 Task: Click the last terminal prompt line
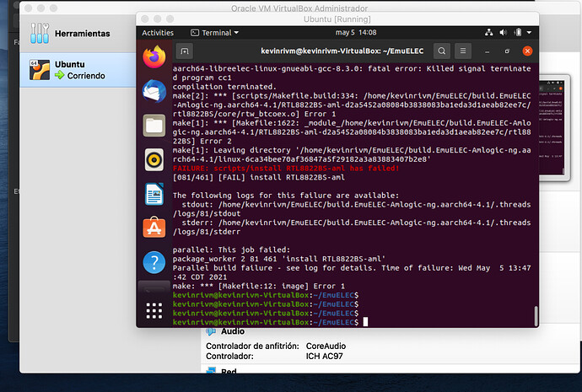(270, 322)
